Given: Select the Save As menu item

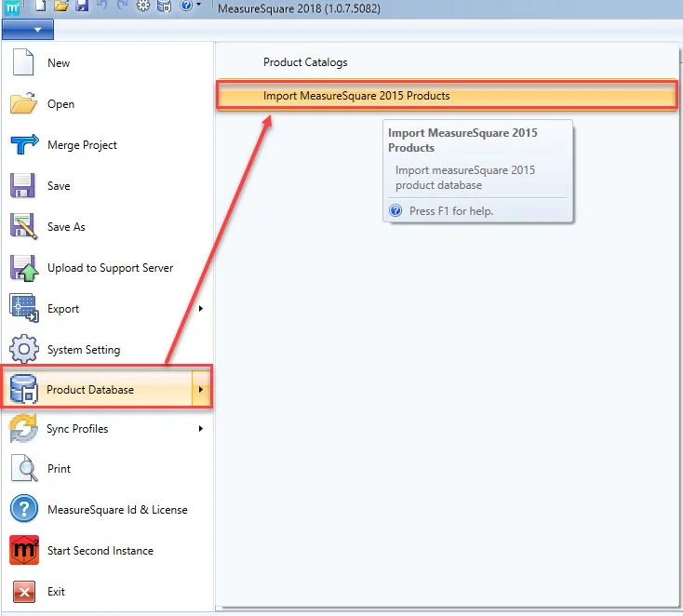Looking at the screenshot, I should tap(66, 227).
